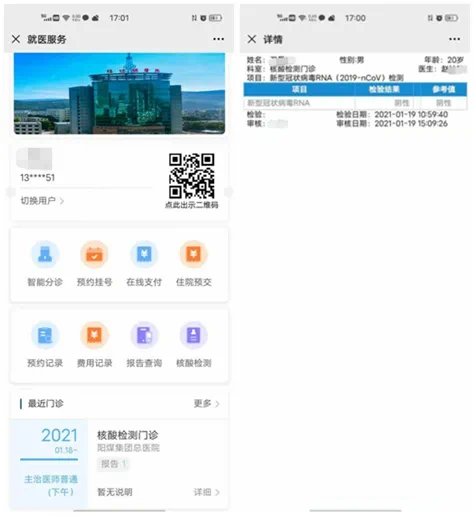Screen dimensions: 475x516
Task: Click the 暂无说明 note text
Action: (x=115, y=492)
